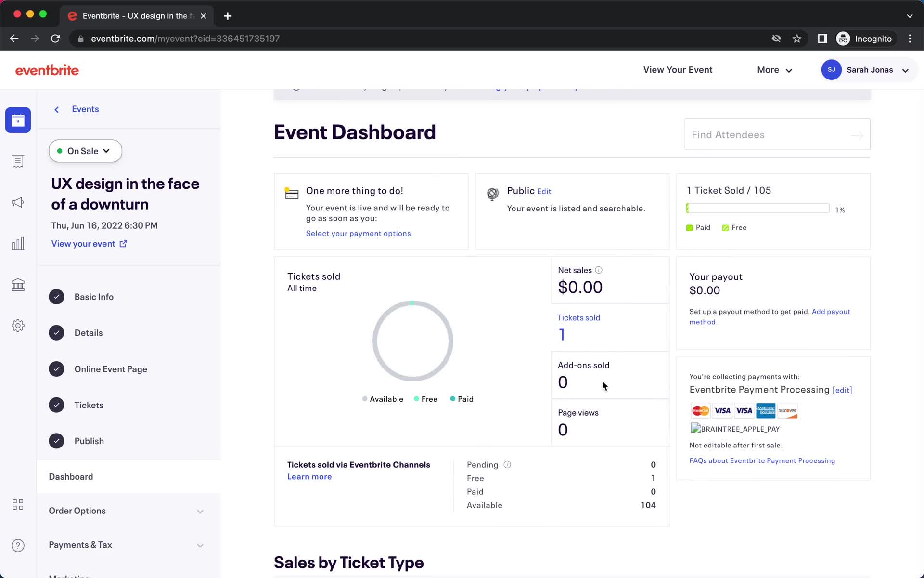Click the View your event sidebar link
Image resolution: width=924 pixels, height=578 pixels.
pos(83,244)
